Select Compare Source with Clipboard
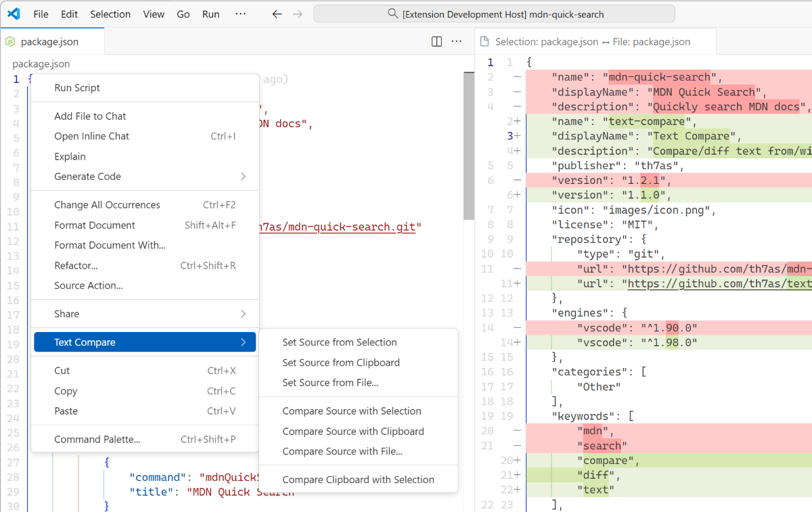This screenshot has width=812, height=512. click(359, 432)
